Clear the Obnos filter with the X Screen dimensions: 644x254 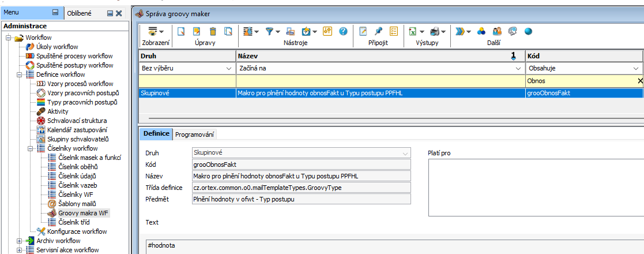[x=640, y=81]
